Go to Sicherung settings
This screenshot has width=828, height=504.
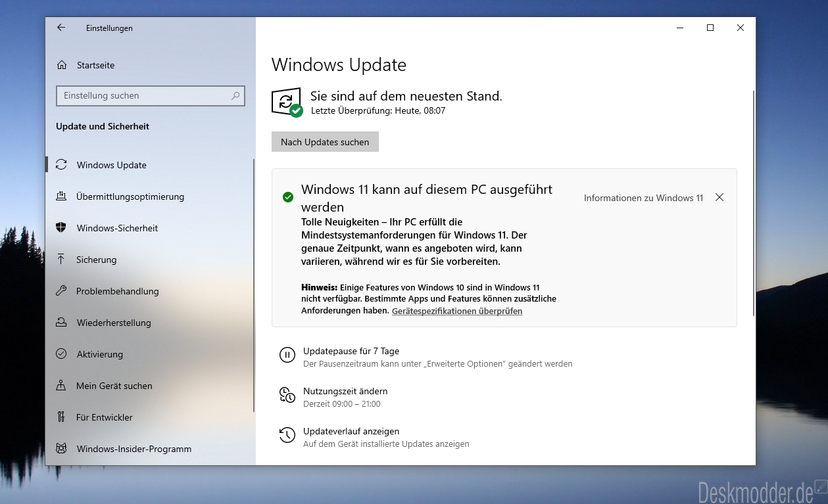click(x=149, y=260)
